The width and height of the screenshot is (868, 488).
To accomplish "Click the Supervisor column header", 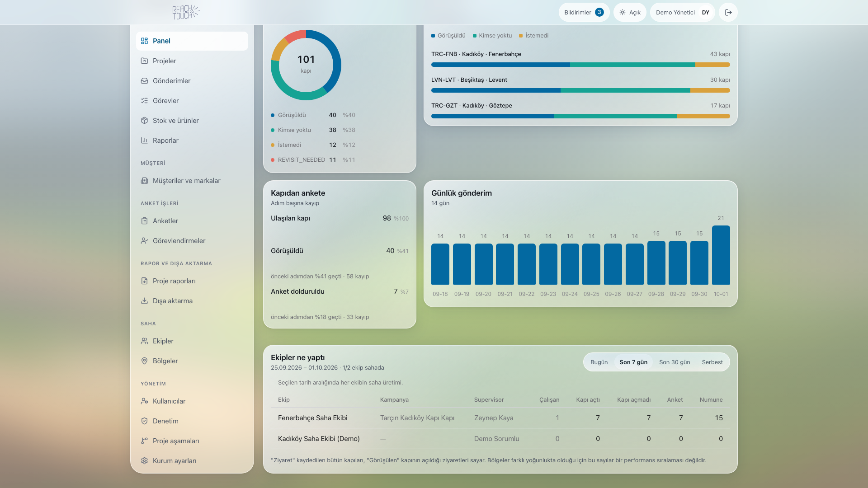I will (x=489, y=400).
